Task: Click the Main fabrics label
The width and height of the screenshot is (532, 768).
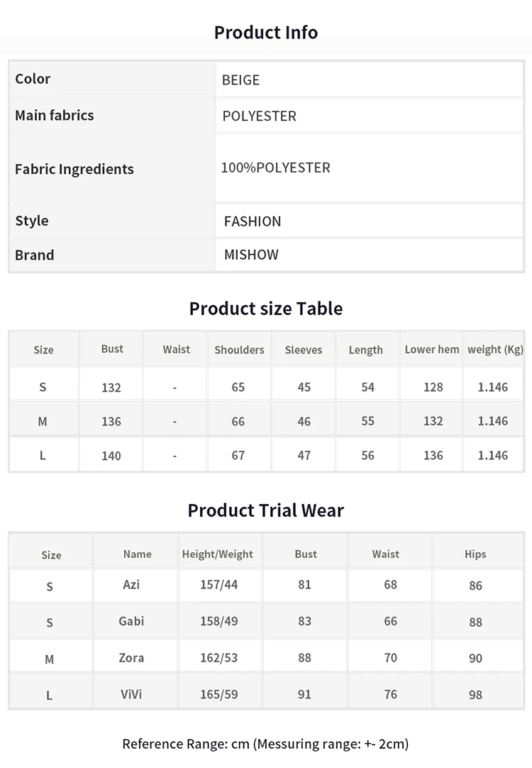Action: [55, 115]
